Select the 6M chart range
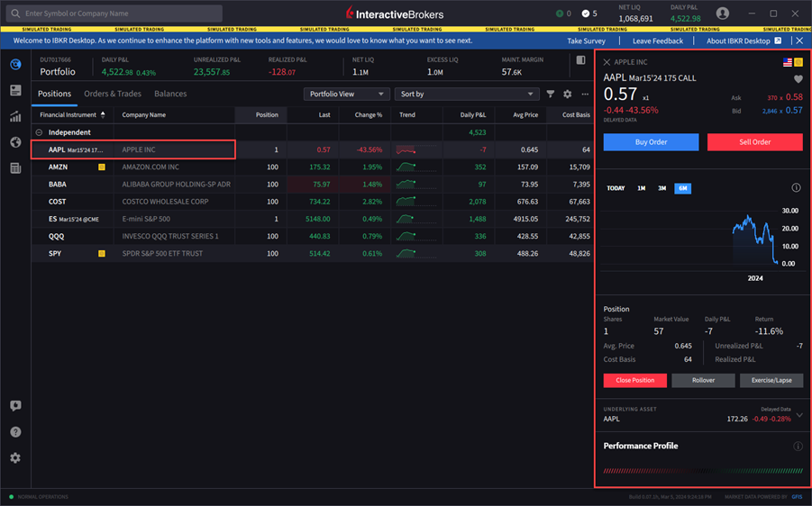Screen dimensions: 812x506 click(x=682, y=188)
